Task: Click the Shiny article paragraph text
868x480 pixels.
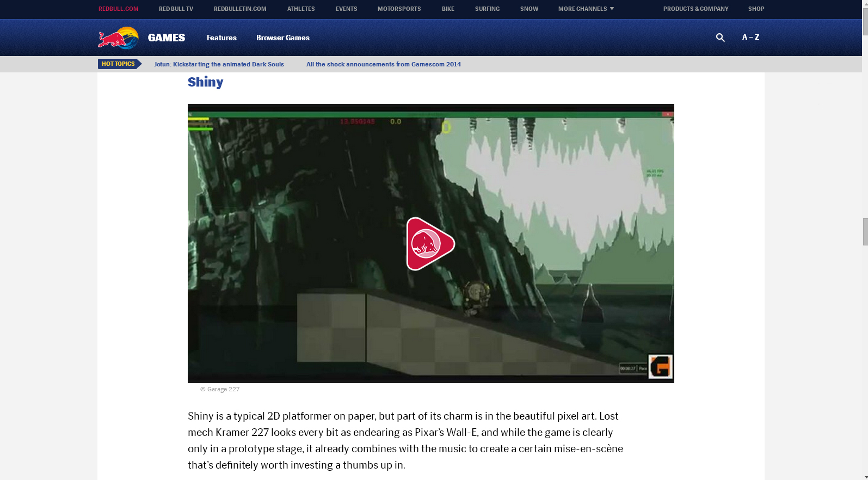Action: [405, 440]
